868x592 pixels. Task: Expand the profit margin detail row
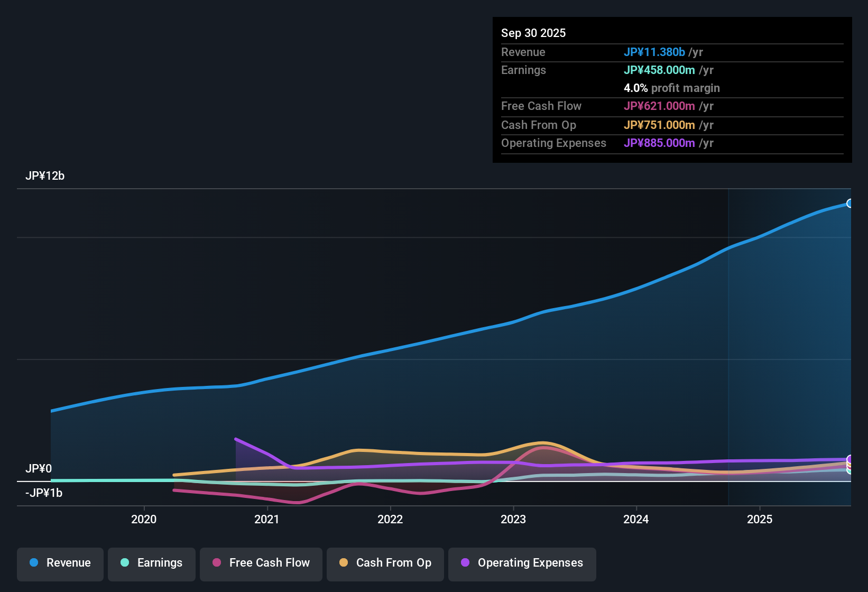click(672, 88)
